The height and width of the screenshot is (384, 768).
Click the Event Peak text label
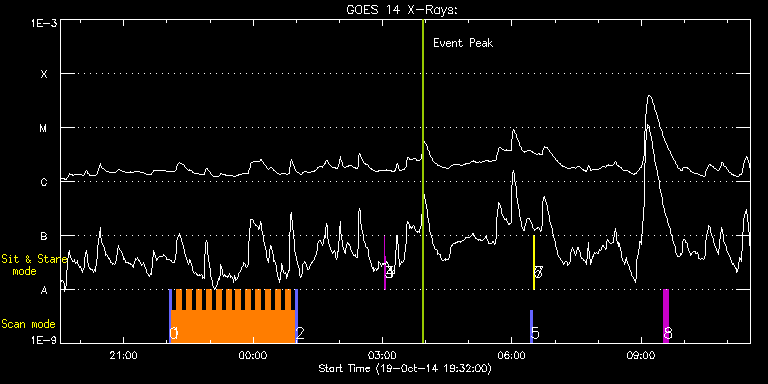(x=463, y=43)
